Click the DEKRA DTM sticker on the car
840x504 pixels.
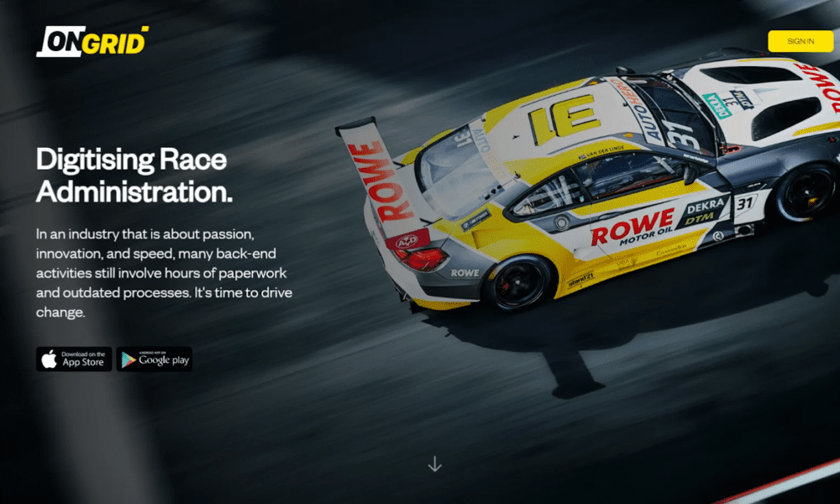click(x=702, y=213)
